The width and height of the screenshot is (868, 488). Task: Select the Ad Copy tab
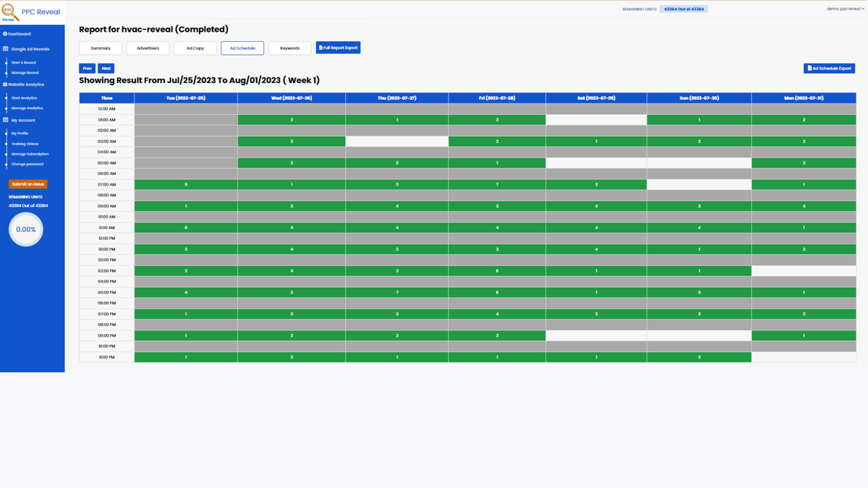point(195,48)
